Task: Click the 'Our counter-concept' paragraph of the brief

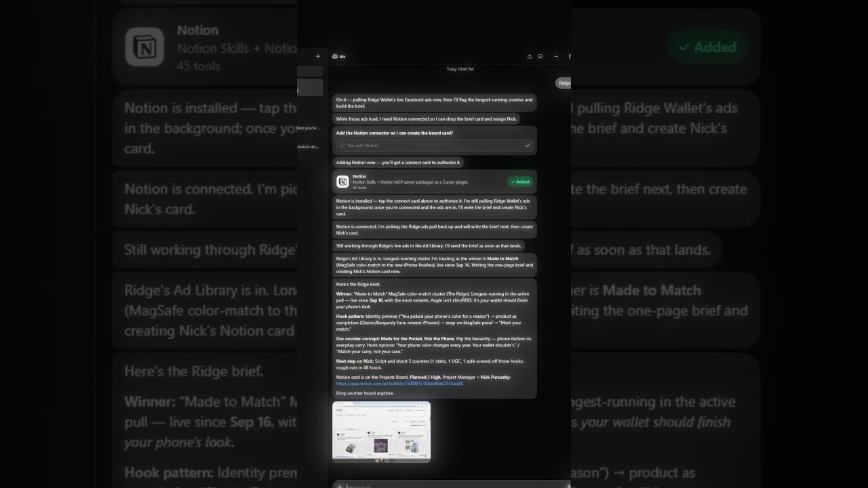Action: tap(435, 345)
